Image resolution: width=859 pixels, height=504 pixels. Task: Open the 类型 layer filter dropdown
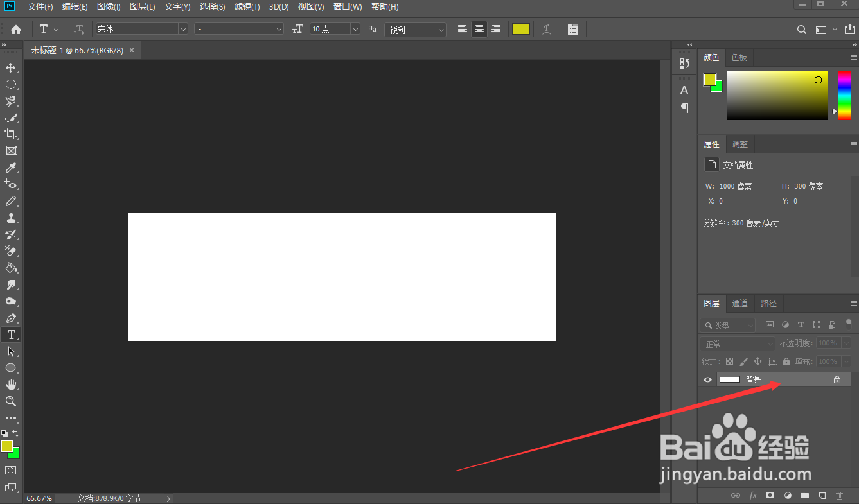[728, 326]
